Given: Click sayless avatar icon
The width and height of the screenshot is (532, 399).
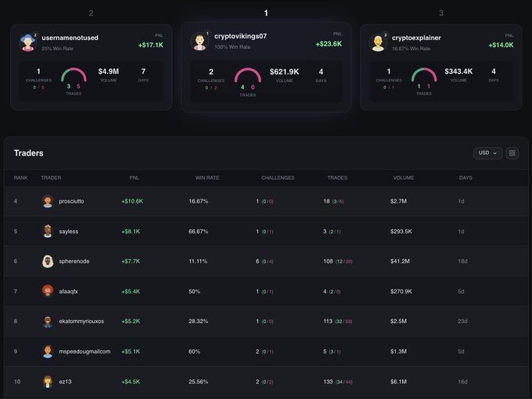Looking at the screenshot, I should coord(48,232).
